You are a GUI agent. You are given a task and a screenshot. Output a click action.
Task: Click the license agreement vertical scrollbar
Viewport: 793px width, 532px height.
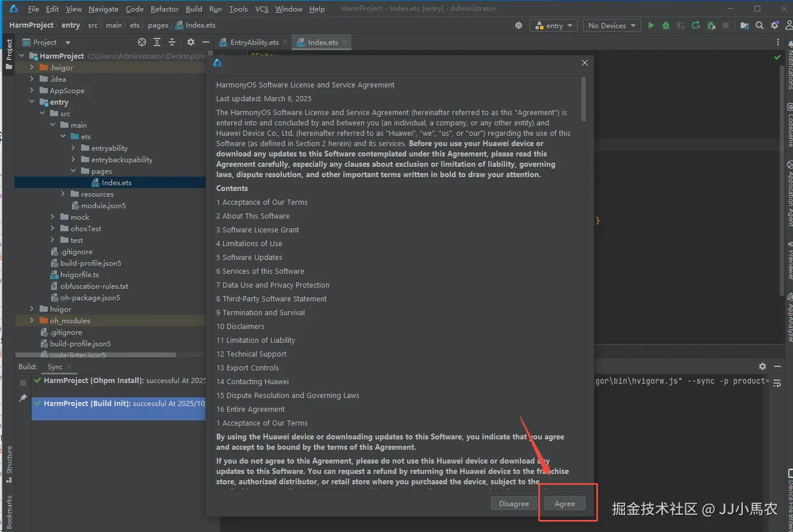pyautogui.click(x=584, y=99)
